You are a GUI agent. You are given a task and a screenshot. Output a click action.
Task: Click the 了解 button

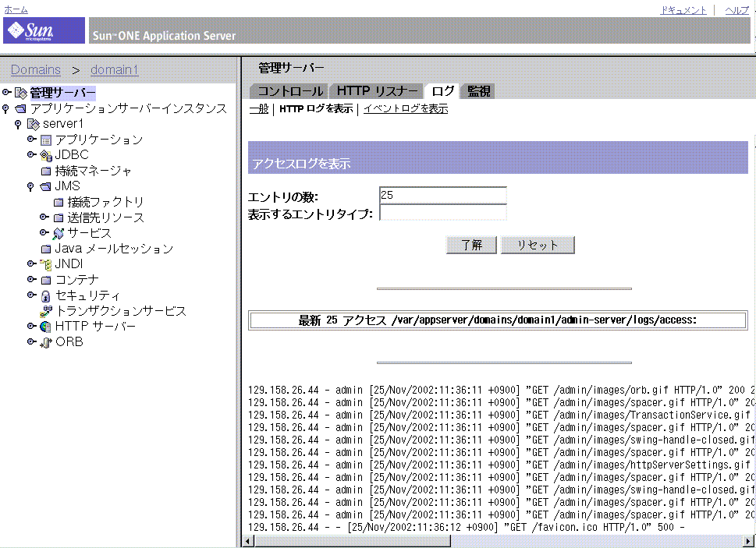click(471, 245)
